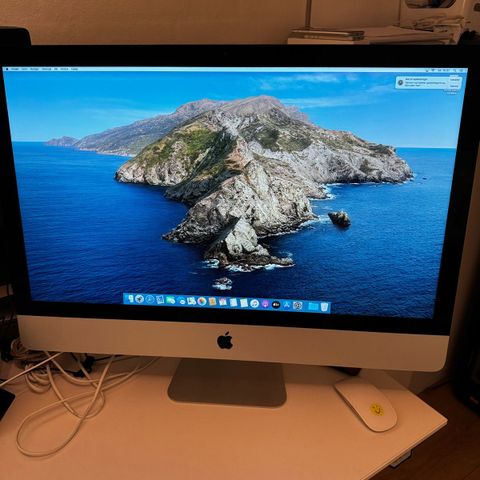Open the App Store icon in Dock
The width and height of the screenshot is (480, 480).
pyautogui.click(x=287, y=305)
